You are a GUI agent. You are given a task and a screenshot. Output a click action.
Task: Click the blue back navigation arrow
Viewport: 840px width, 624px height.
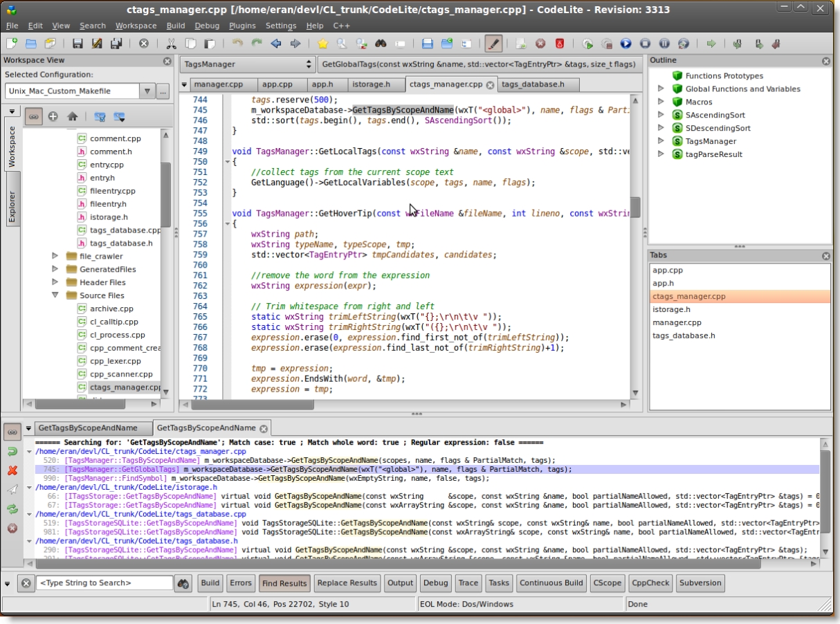(276, 44)
